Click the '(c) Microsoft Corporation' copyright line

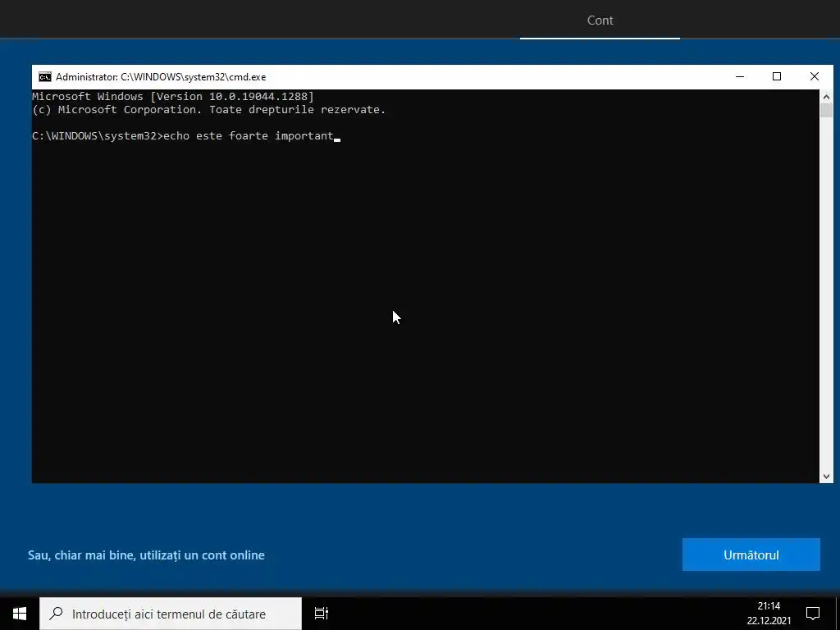coord(209,110)
